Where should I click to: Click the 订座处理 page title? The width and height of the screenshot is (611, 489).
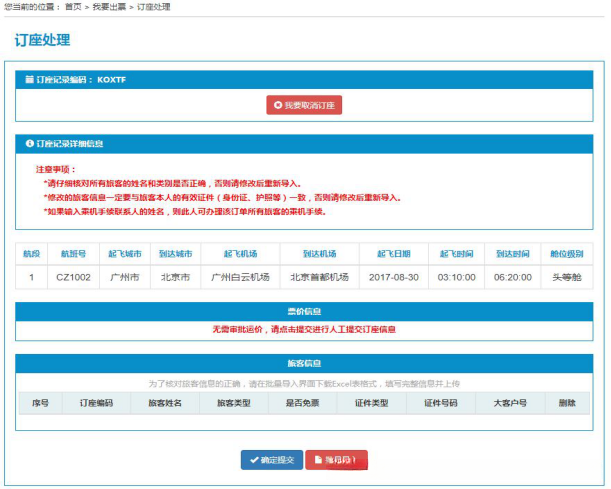pyautogui.click(x=42, y=40)
